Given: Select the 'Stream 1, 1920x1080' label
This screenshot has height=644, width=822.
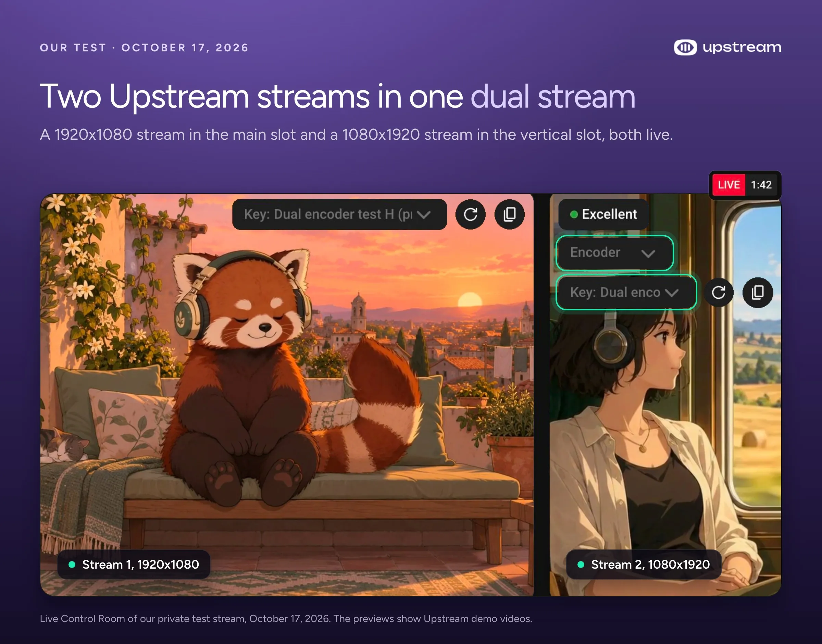Looking at the screenshot, I should [x=134, y=565].
